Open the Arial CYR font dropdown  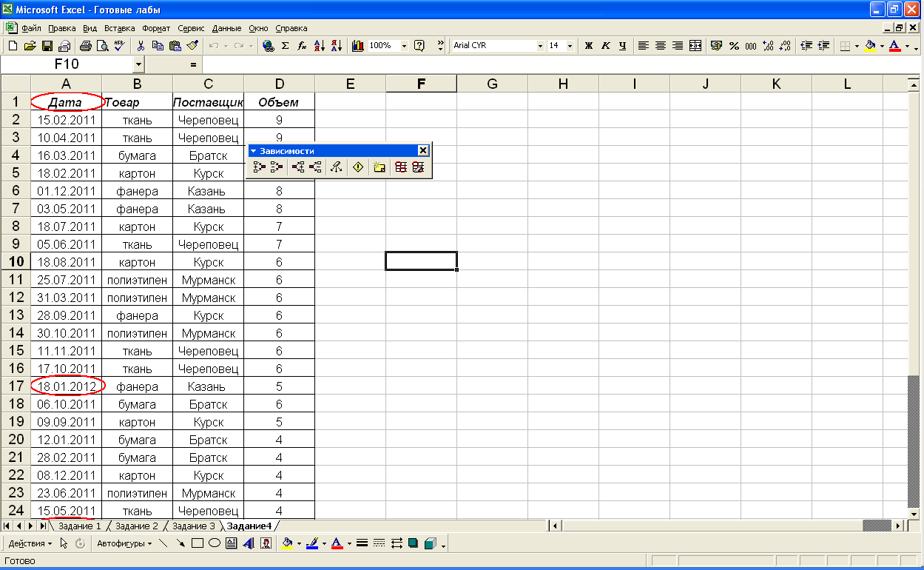pyautogui.click(x=540, y=45)
